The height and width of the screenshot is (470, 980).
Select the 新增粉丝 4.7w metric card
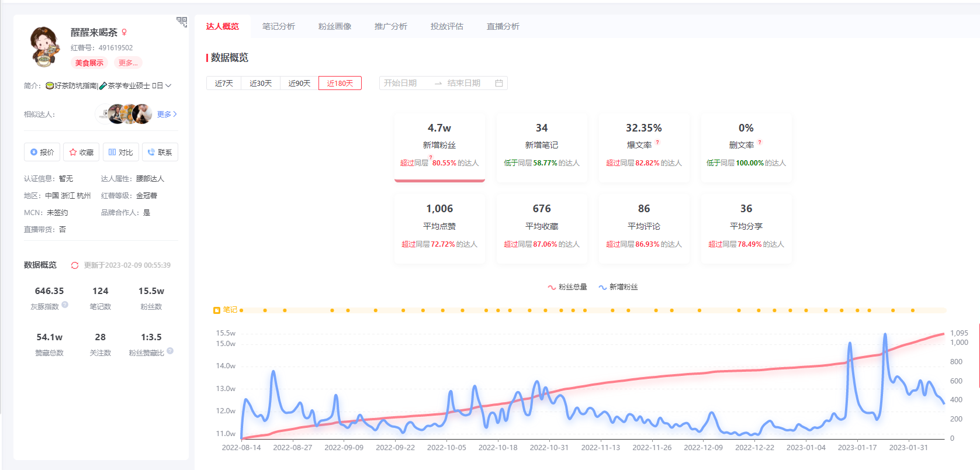coord(439,147)
